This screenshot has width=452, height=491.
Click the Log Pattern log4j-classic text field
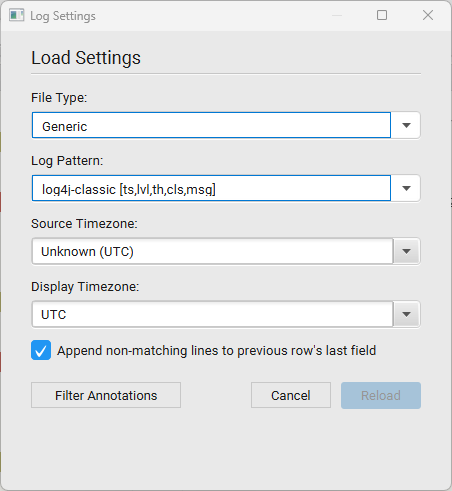(211, 188)
